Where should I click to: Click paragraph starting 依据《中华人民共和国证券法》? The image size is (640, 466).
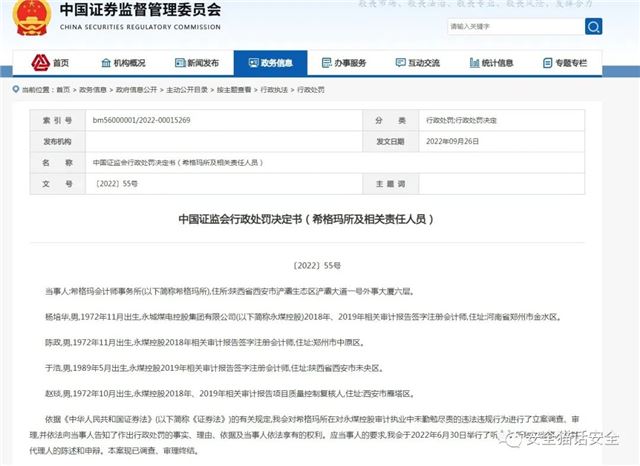pyautogui.click(x=304, y=435)
